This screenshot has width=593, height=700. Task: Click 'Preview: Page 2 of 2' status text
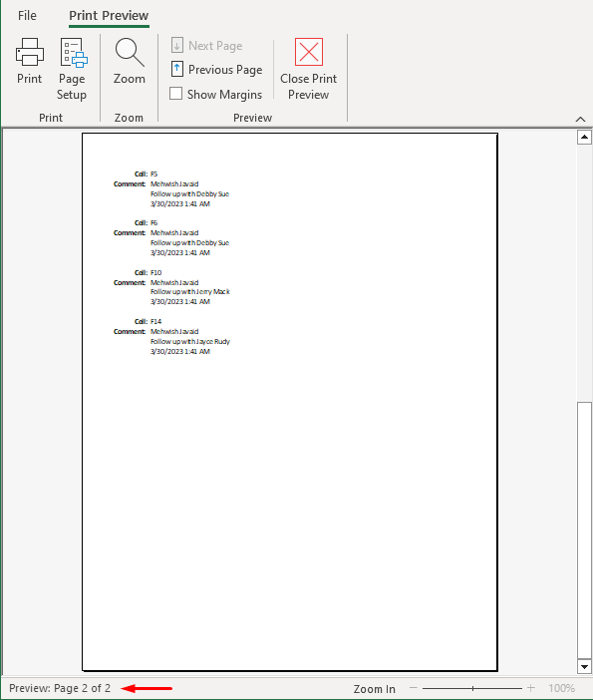[60, 688]
